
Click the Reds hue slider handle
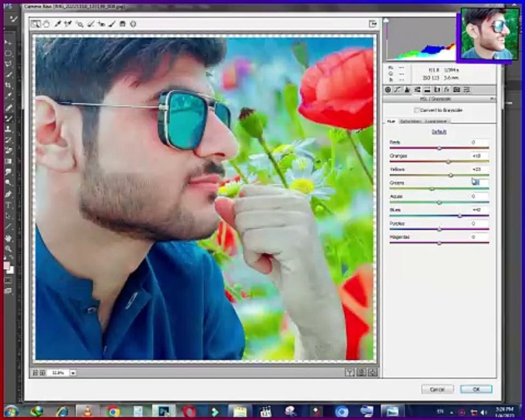(439, 148)
